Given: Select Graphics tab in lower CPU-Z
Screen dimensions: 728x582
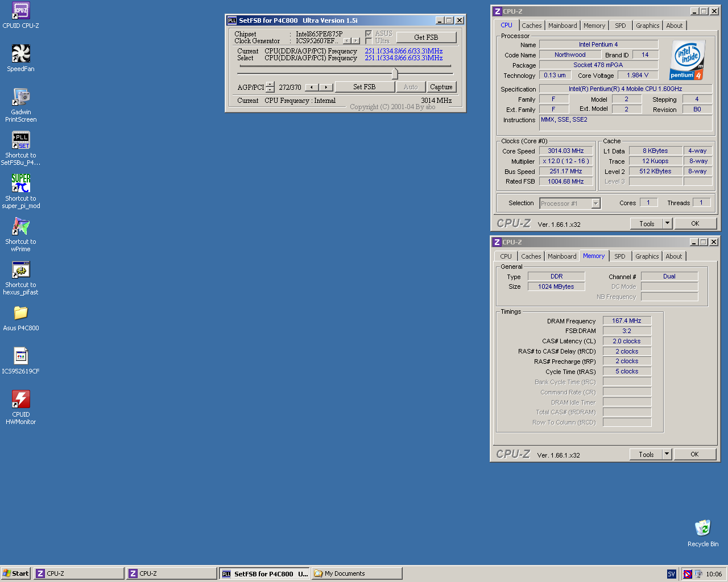Looking at the screenshot, I should [647, 256].
